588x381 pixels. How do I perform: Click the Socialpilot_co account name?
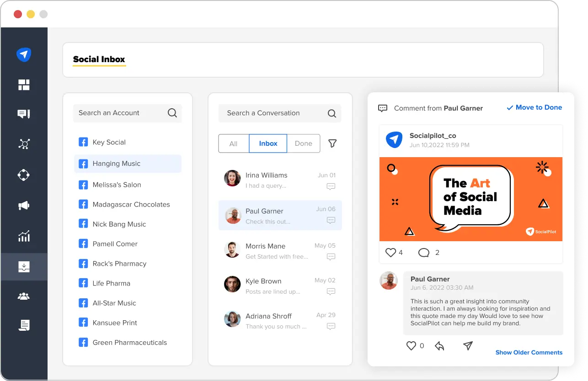tap(433, 136)
